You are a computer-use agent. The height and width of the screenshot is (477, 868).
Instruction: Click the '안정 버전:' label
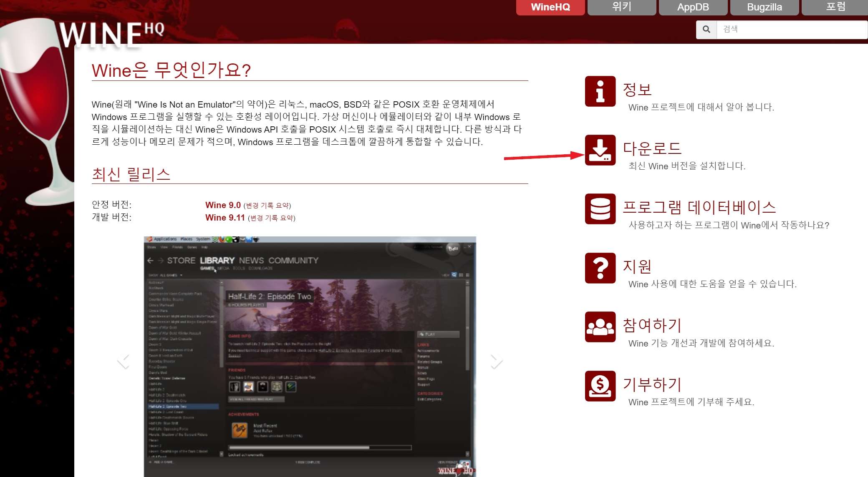click(x=111, y=205)
